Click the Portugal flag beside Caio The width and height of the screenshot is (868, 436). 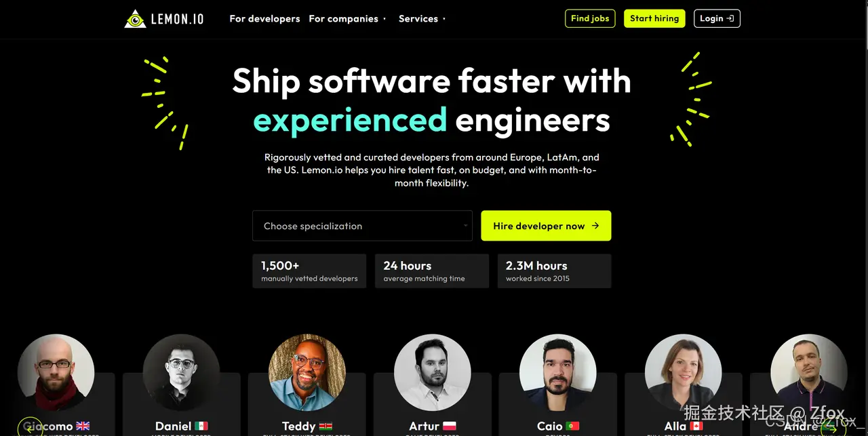[572, 426]
